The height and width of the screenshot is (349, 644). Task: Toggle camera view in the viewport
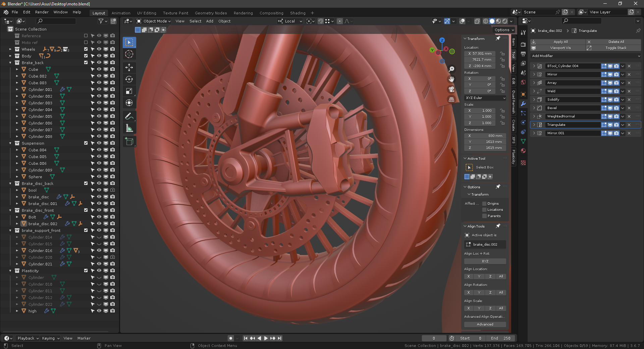click(451, 89)
